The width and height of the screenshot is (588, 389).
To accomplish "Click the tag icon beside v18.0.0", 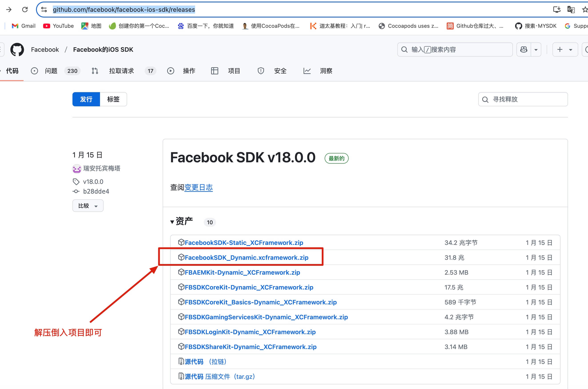I will pyautogui.click(x=76, y=182).
